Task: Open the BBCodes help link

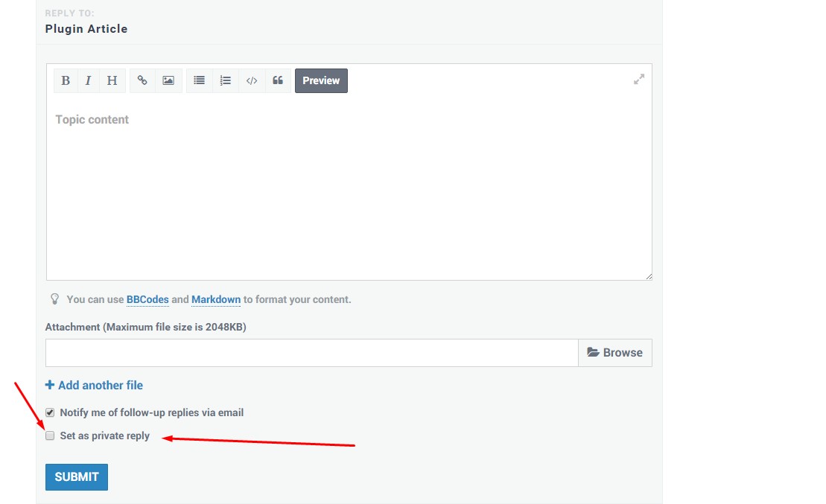Action: pos(147,300)
